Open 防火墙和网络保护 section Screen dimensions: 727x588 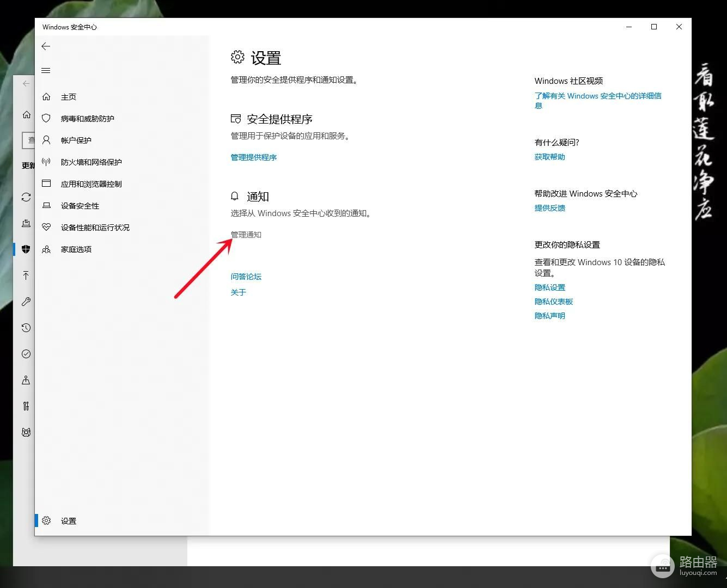(122, 162)
